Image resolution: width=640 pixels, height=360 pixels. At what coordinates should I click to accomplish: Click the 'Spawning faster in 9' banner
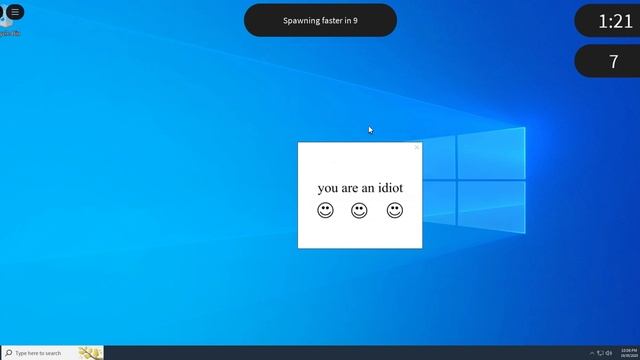pos(320,20)
